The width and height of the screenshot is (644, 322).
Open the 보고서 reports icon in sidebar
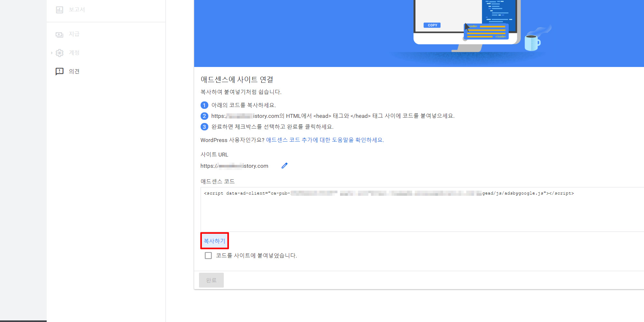click(x=60, y=10)
